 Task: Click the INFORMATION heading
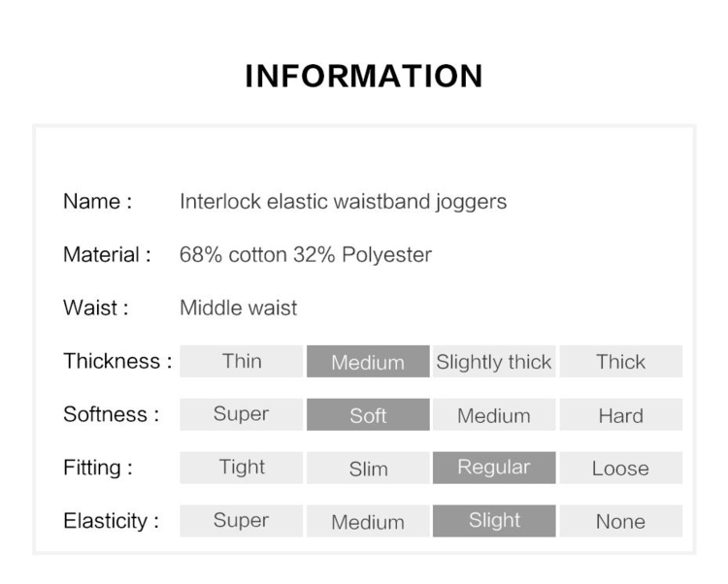[364, 76]
